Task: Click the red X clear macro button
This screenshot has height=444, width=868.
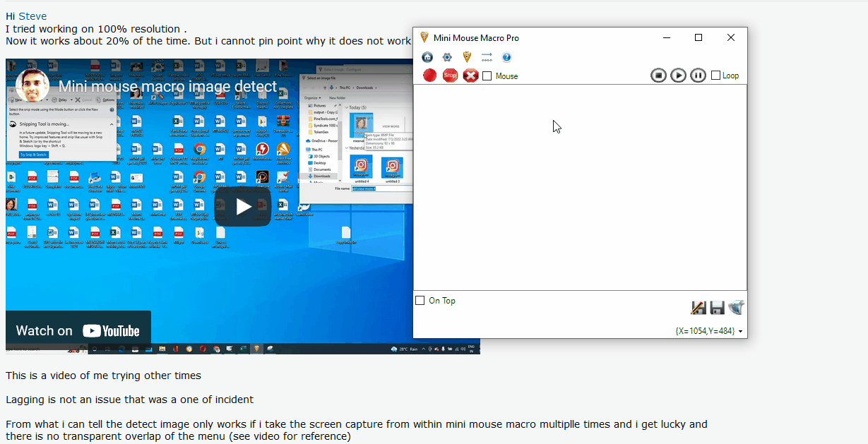Action: pyautogui.click(x=470, y=76)
